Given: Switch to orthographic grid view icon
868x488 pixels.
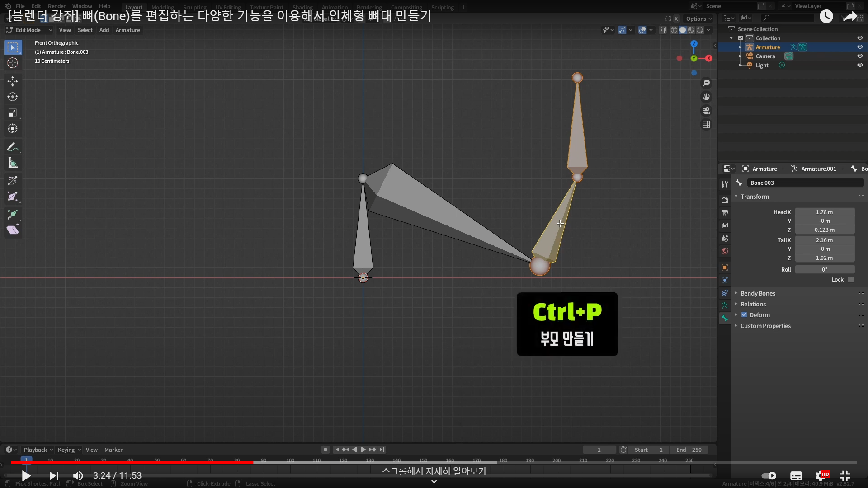Looking at the screenshot, I should pyautogui.click(x=706, y=124).
